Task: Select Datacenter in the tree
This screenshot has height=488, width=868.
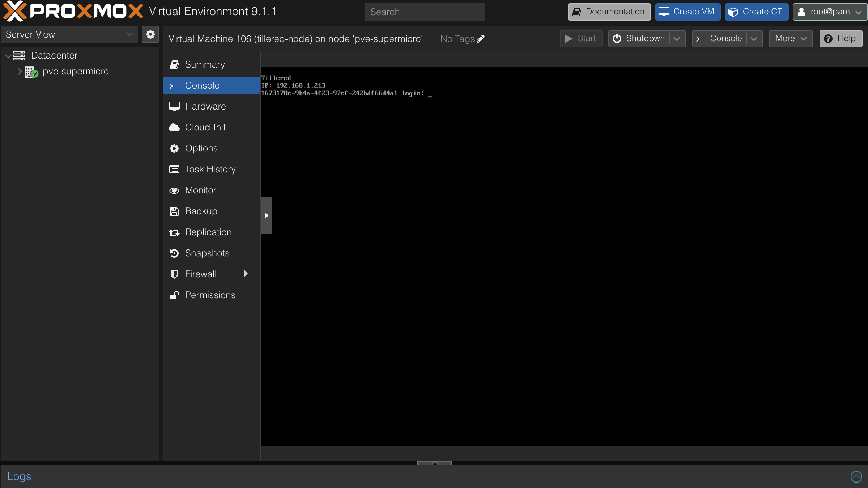Action: [54, 55]
